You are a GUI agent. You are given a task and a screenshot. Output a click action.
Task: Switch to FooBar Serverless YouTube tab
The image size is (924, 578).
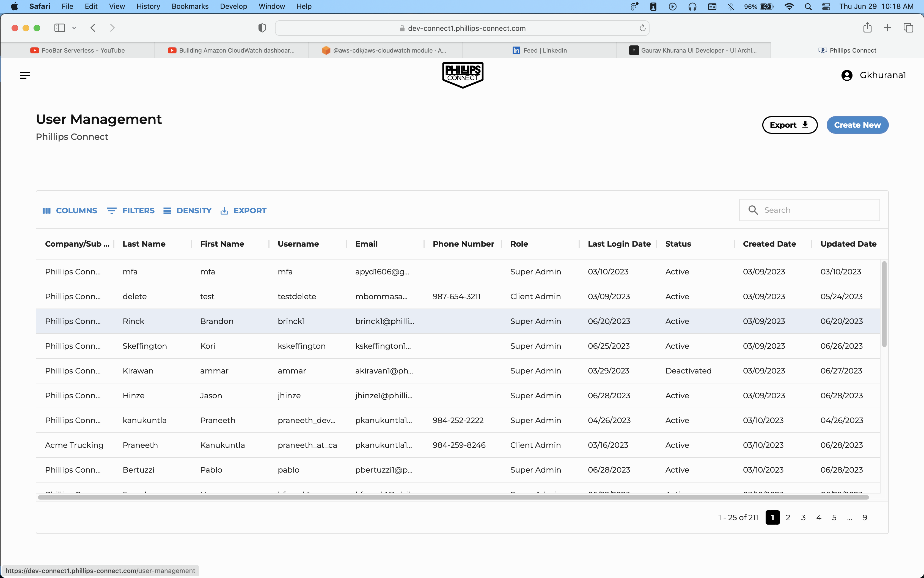coord(78,50)
